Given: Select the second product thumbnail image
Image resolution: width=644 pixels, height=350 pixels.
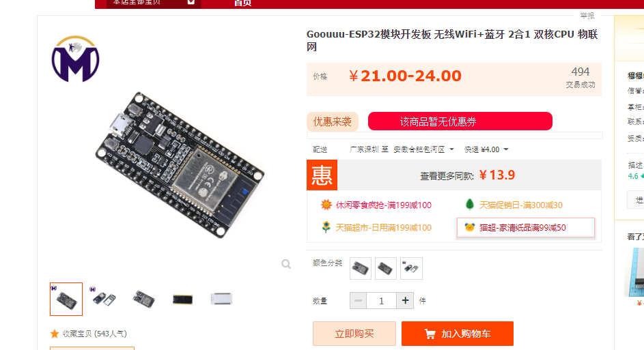Looking at the screenshot, I should (x=104, y=299).
